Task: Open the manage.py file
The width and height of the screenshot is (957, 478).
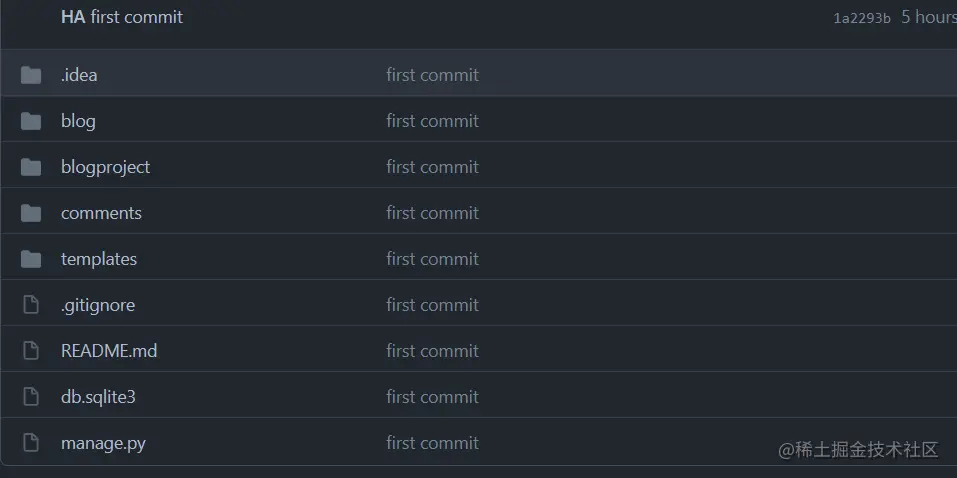Action: click(x=103, y=443)
